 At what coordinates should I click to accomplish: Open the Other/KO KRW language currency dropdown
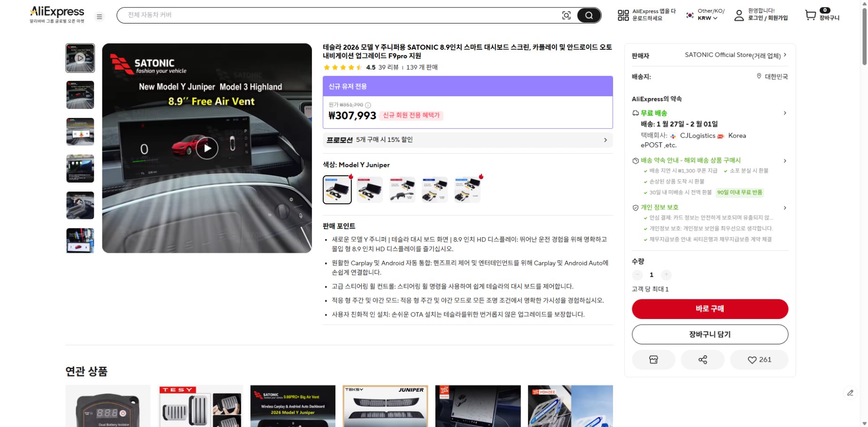pos(703,15)
